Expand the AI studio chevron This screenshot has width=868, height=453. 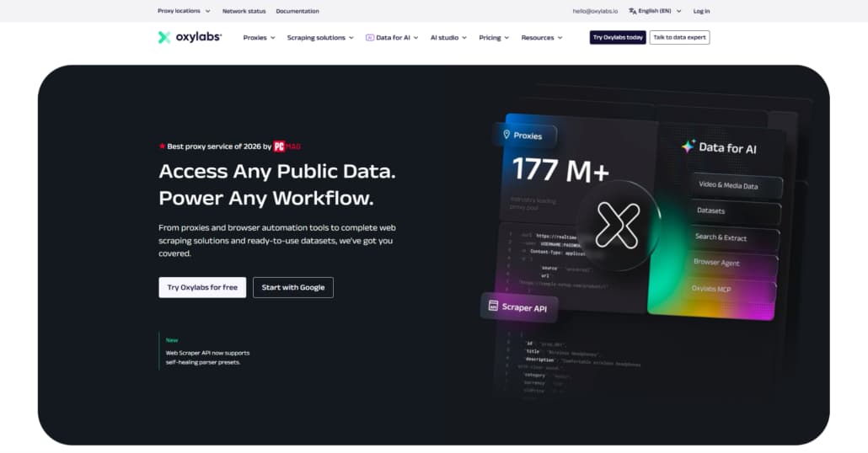click(463, 38)
